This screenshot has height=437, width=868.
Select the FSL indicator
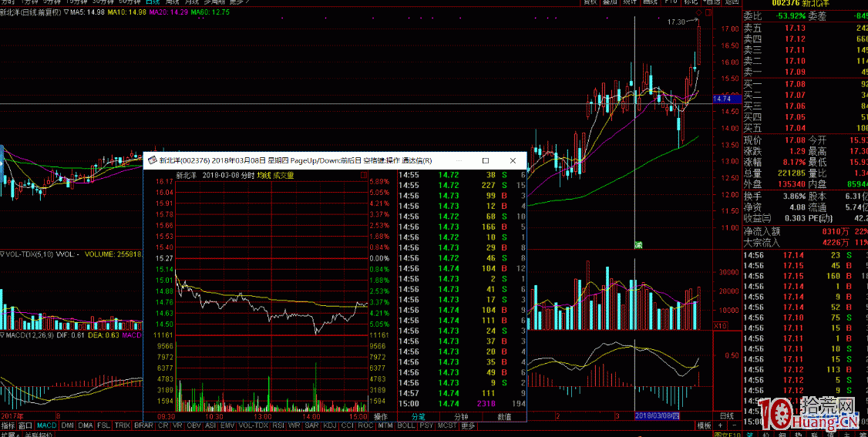(103, 425)
